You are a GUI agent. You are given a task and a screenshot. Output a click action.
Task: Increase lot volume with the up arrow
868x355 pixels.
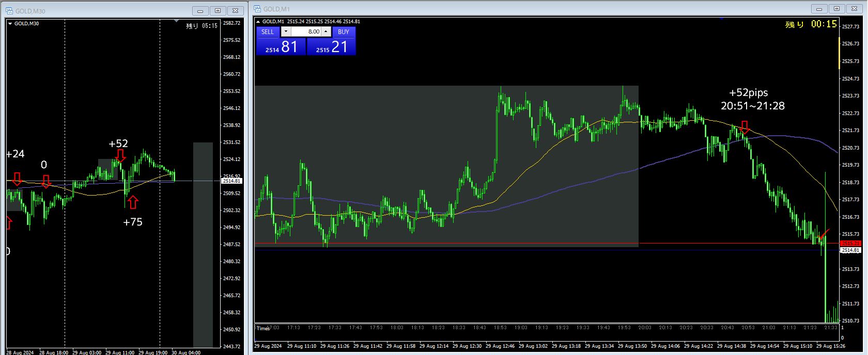(326, 31)
